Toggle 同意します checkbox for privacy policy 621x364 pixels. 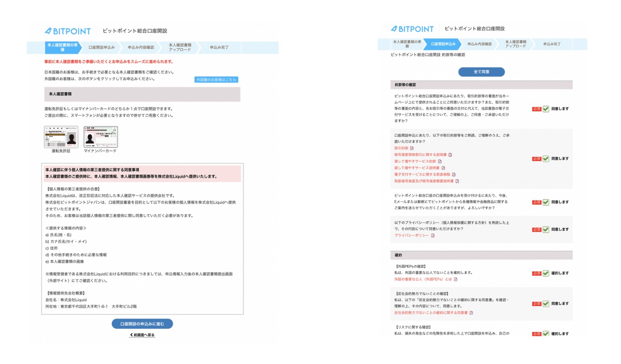546,229
